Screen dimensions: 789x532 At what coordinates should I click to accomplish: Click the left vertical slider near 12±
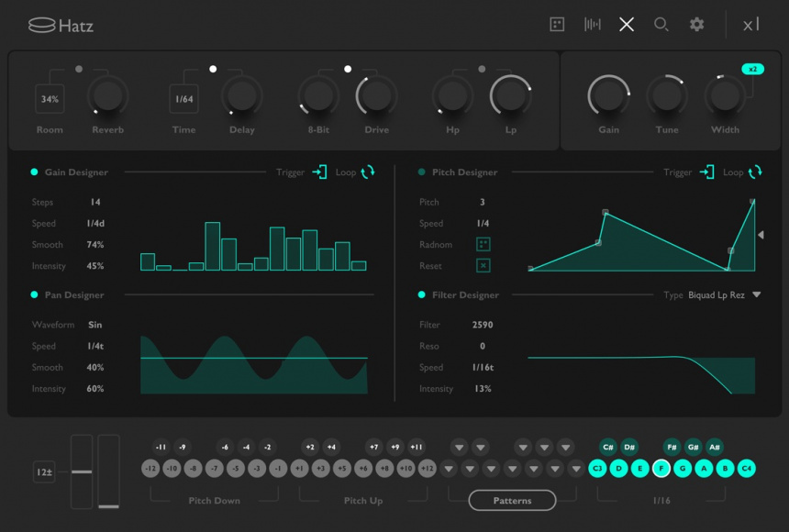pos(82,471)
